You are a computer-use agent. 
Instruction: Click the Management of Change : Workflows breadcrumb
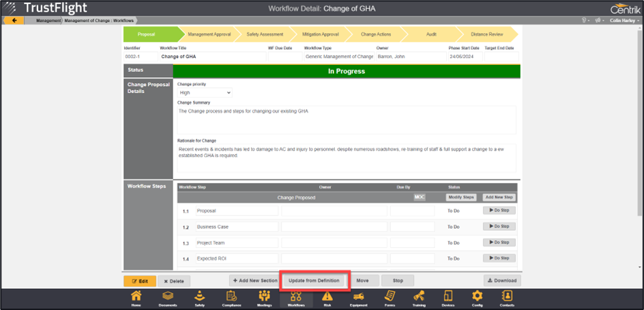[x=100, y=20]
